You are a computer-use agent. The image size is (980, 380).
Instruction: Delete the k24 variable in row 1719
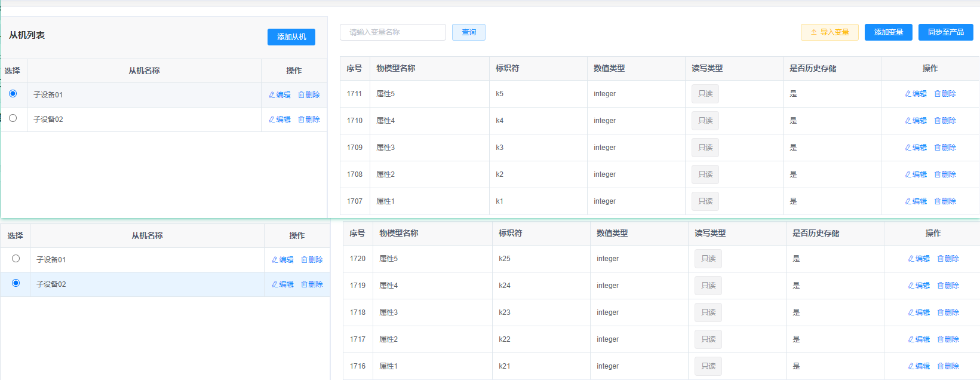point(948,286)
